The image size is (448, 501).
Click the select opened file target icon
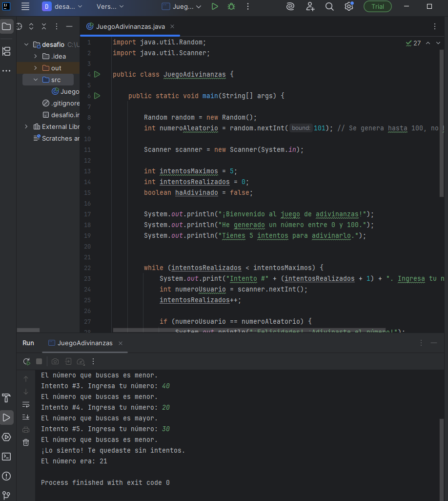pos(19,26)
